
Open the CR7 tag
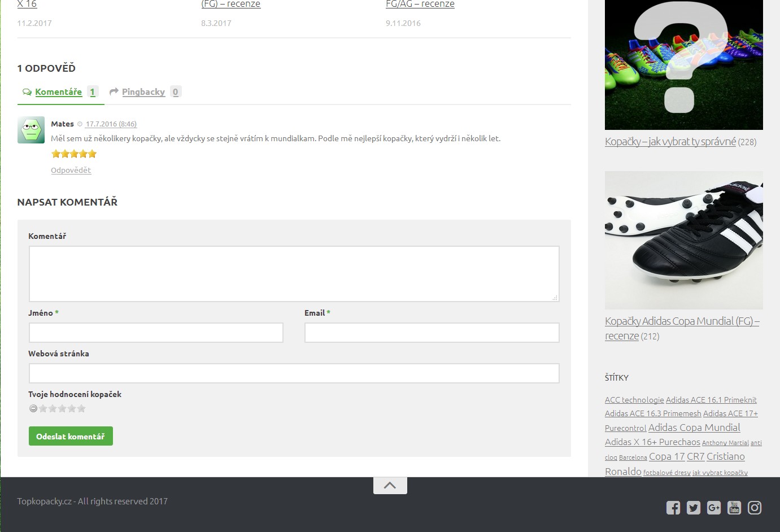pyautogui.click(x=696, y=456)
